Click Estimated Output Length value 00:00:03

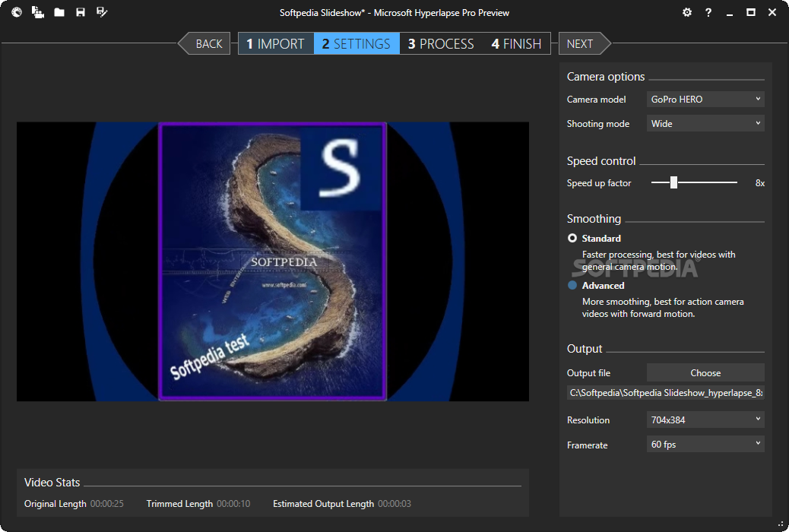point(394,504)
